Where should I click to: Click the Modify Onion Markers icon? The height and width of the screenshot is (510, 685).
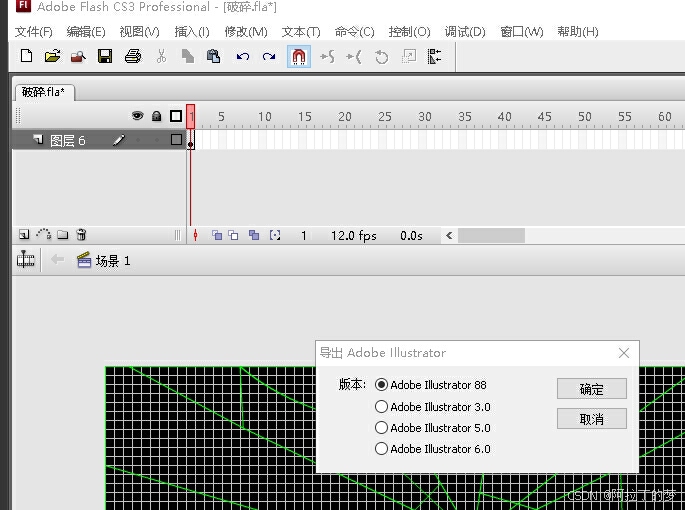pos(275,236)
